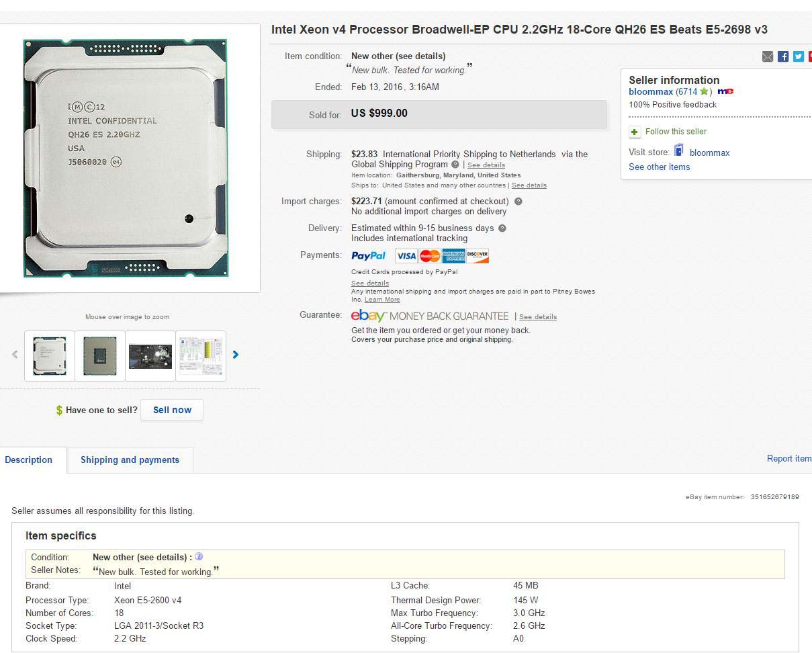Click the delivery estimate help icon
This screenshot has width=812, height=653.
click(x=502, y=228)
